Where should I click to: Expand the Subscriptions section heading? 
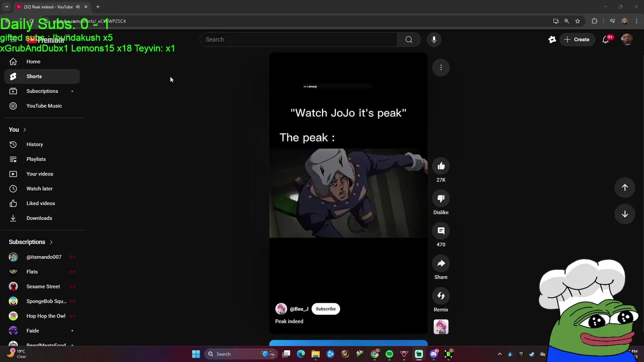pos(31,242)
